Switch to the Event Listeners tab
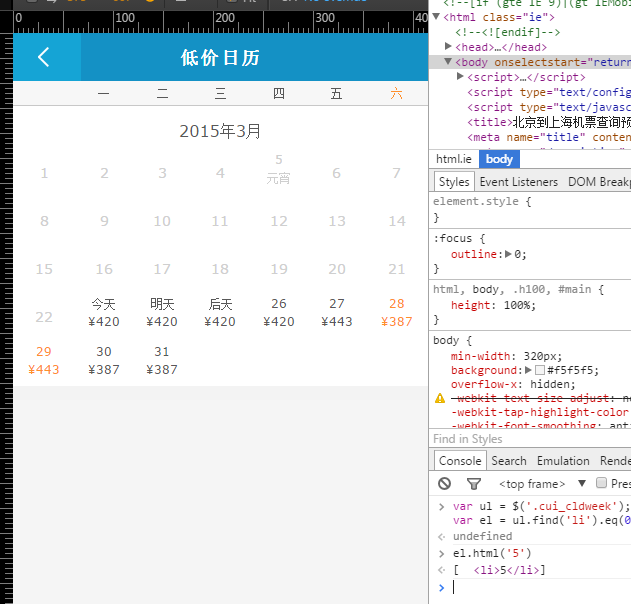 pyautogui.click(x=519, y=182)
